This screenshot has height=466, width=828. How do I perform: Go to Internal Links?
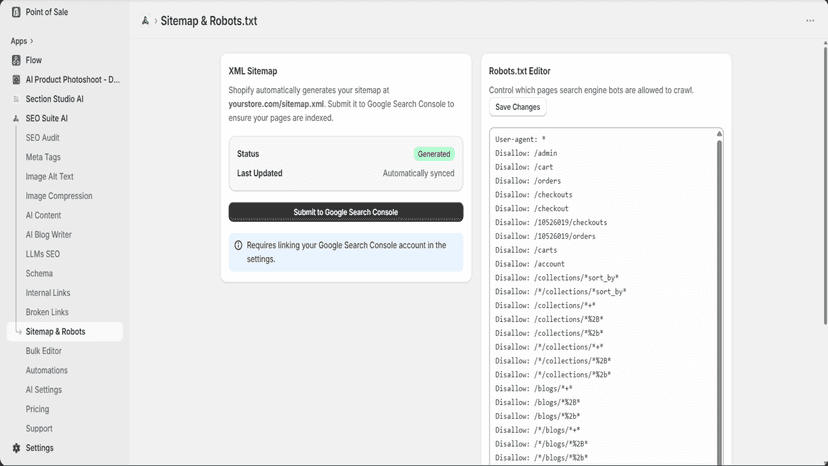click(48, 293)
